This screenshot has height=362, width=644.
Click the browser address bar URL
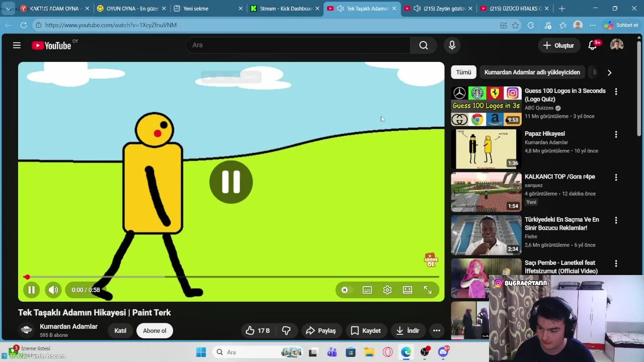(111, 25)
